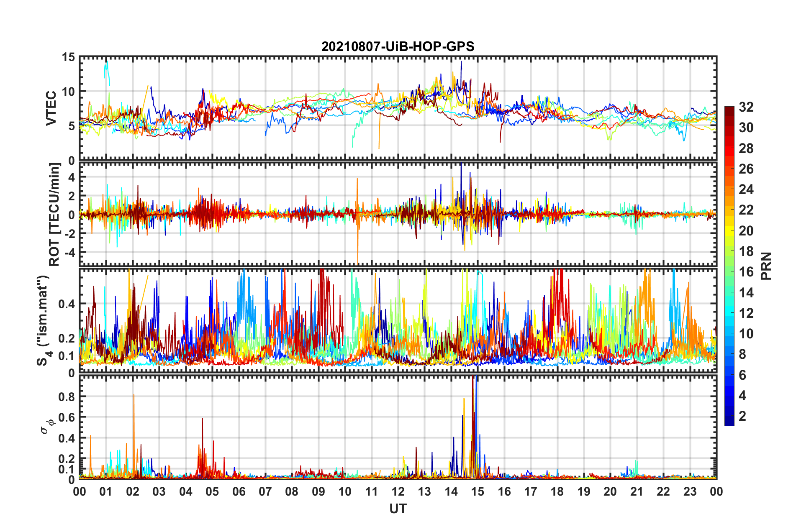
Task: Click x-axis tick label 03
Action: [x=159, y=491]
